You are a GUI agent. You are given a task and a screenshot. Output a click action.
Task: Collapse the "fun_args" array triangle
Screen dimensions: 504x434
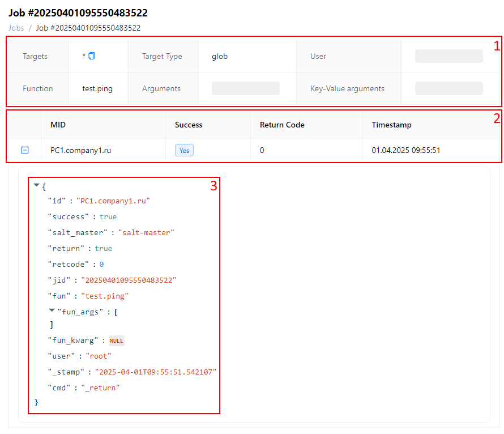[52, 310]
